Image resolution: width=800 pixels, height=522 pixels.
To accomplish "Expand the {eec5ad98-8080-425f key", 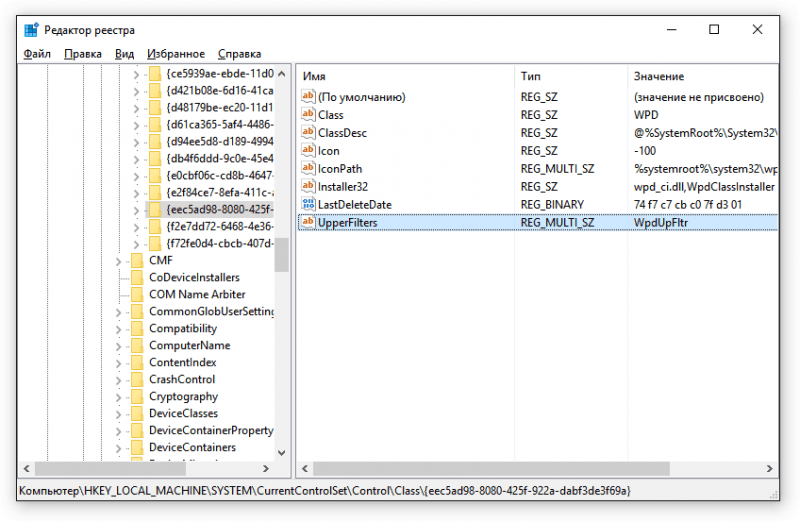I will pos(137,209).
